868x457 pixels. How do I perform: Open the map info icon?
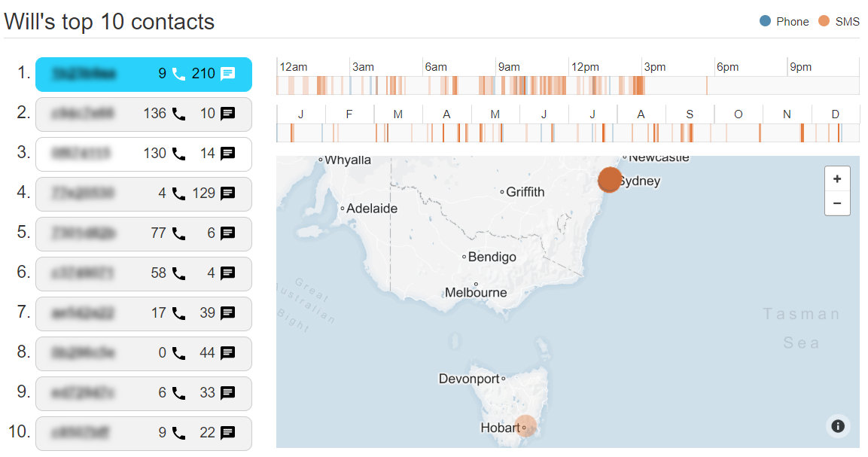[x=838, y=425]
